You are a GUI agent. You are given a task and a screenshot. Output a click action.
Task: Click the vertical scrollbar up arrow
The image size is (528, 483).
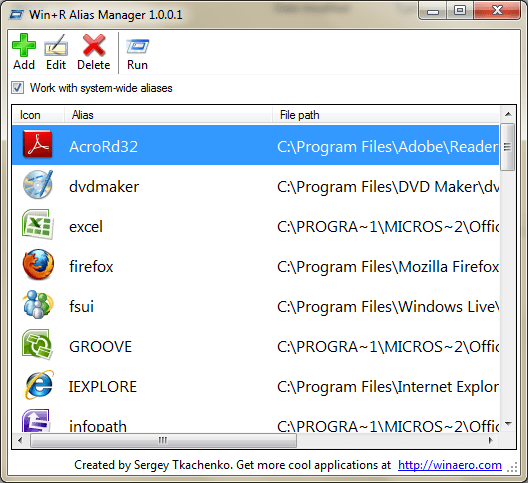point(508,115)
